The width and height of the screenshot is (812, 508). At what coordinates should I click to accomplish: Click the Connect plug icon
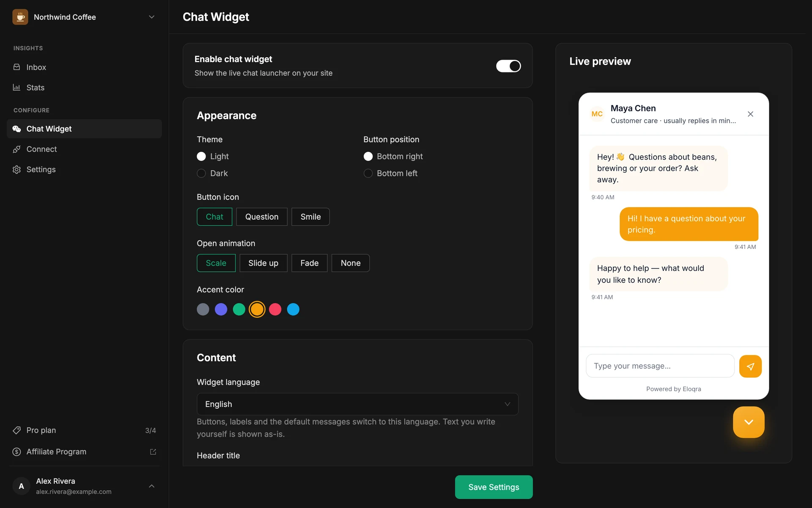click(16, 149)
